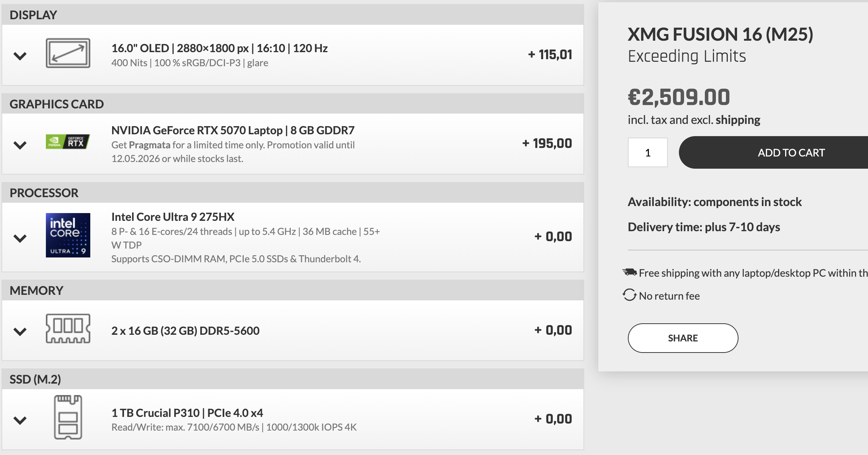Select the 16.0" OLED display option title

[219, 48]
